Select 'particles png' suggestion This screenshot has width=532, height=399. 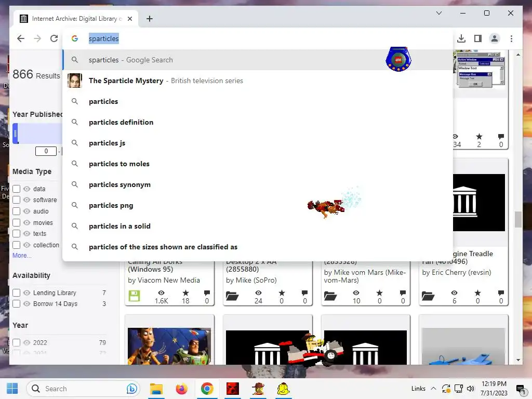258,205
